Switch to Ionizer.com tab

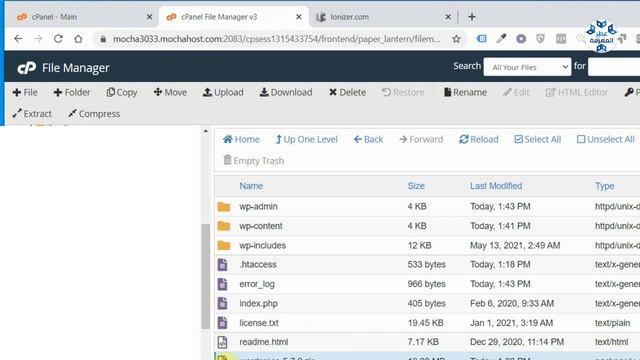pos(382,17)
